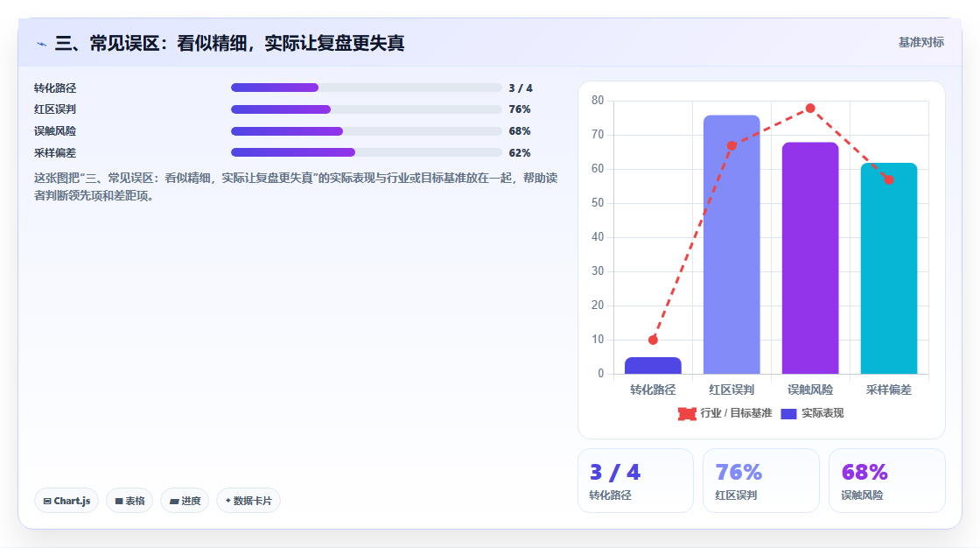The height and width of the screenshot is (548, 980).
Task: Click the 80 y-axis tick label
Action: [x=598, y=100]
